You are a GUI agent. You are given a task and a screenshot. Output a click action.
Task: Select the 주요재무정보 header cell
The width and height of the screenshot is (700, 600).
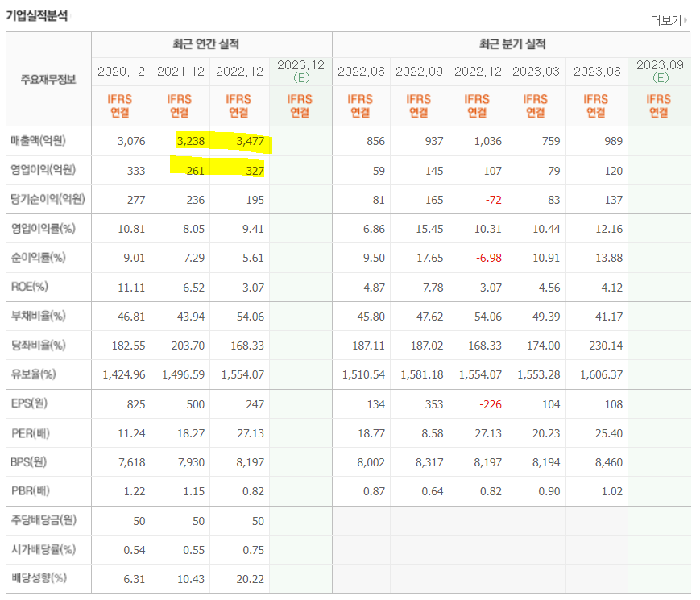tap(48, 80)
